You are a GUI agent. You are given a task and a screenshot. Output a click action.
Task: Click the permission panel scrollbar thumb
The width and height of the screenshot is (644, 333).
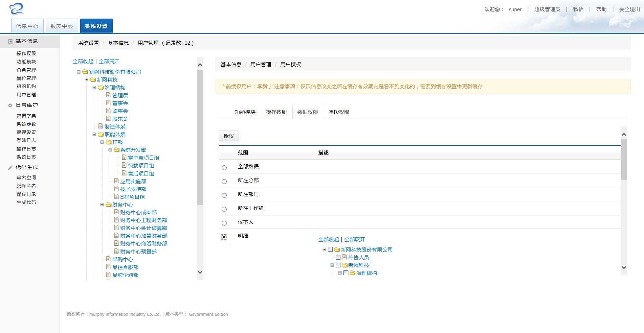pyautogui.click(x=624, y=160)
